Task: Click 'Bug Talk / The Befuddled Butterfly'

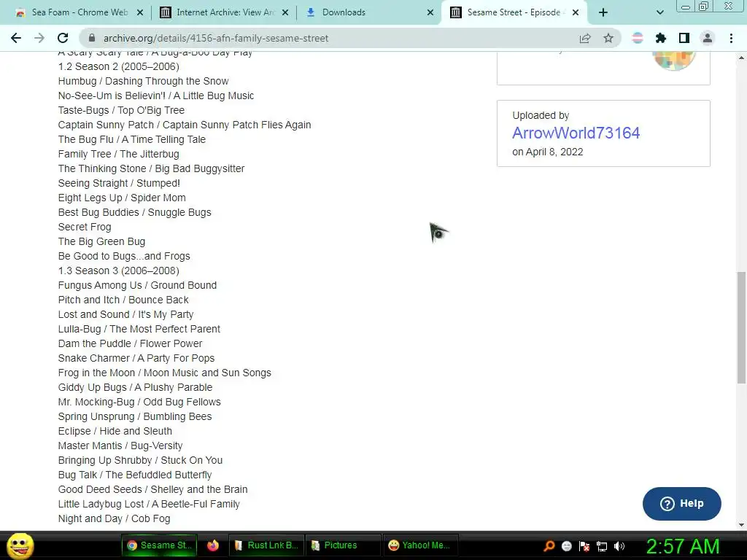Action: [x=135, y=475]
